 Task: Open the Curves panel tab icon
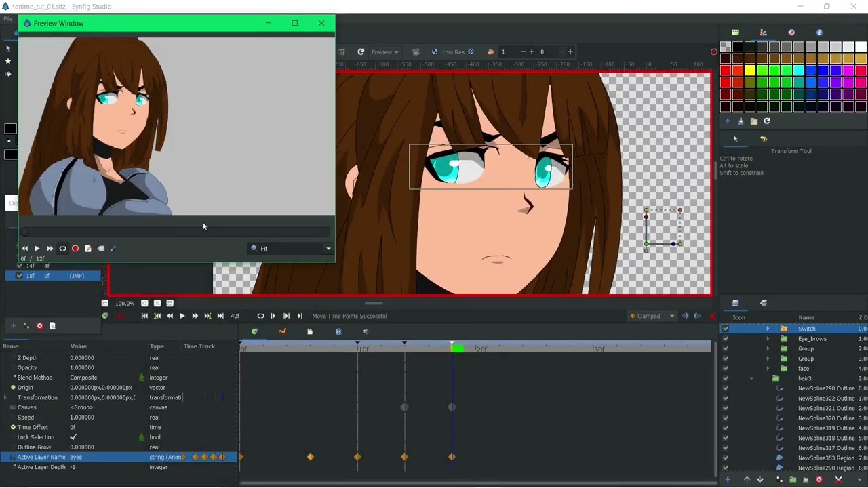click(282, 331)
